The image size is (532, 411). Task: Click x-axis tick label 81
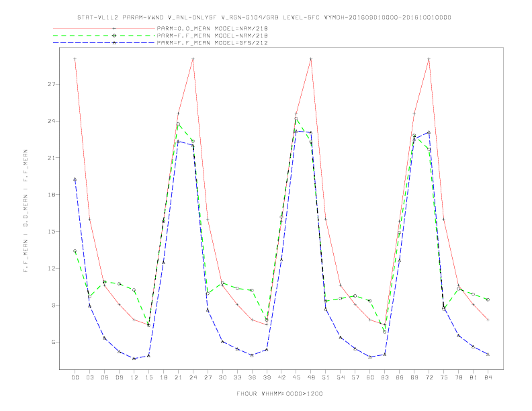click(x=474, y=377)
